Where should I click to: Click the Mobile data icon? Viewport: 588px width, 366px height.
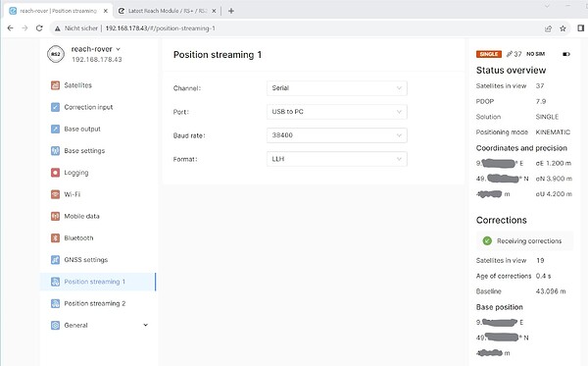click(x=55, y=216)
